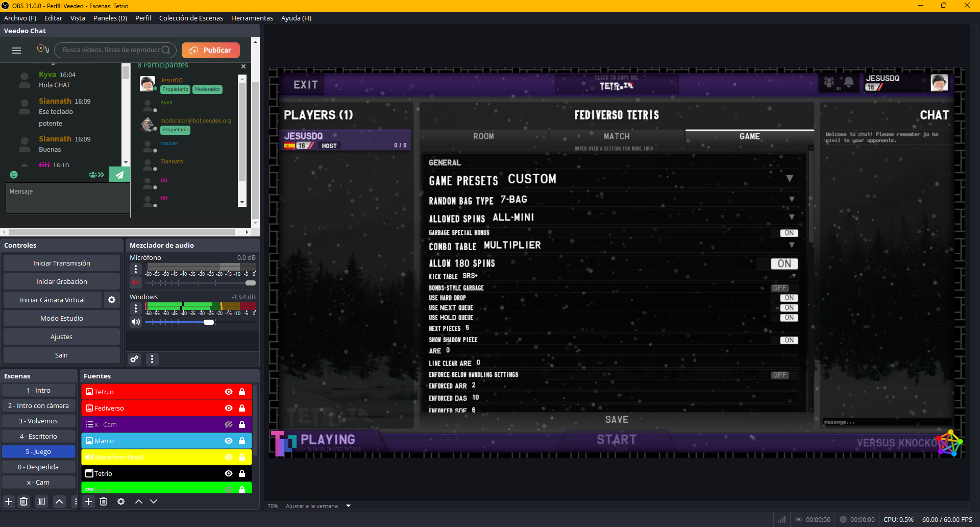
Task: Hide the Marco source
Action: click(229, 441)
